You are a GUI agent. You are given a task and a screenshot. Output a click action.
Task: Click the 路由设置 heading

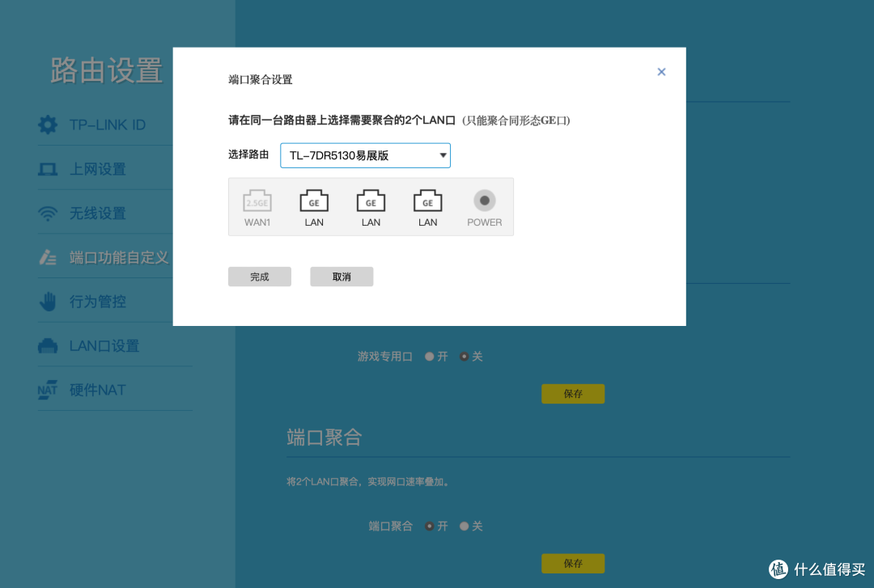tap(107, 71)
